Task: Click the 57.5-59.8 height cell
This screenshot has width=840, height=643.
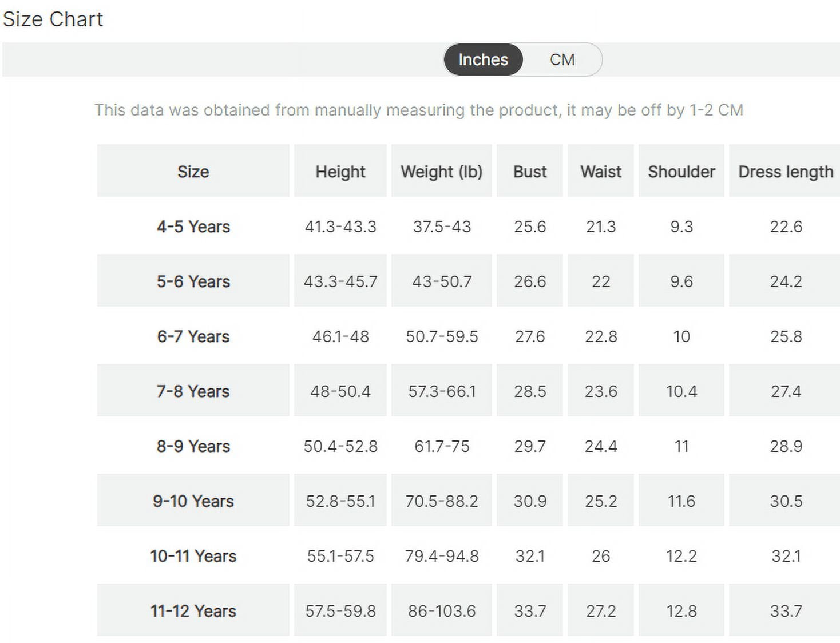Action: point(340,610)
